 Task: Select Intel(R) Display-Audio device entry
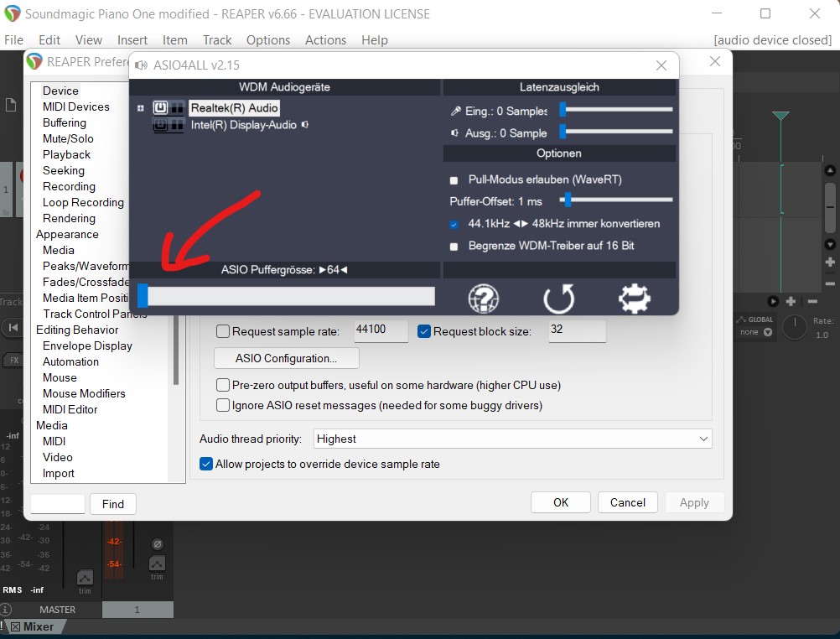tap(244, 125)
